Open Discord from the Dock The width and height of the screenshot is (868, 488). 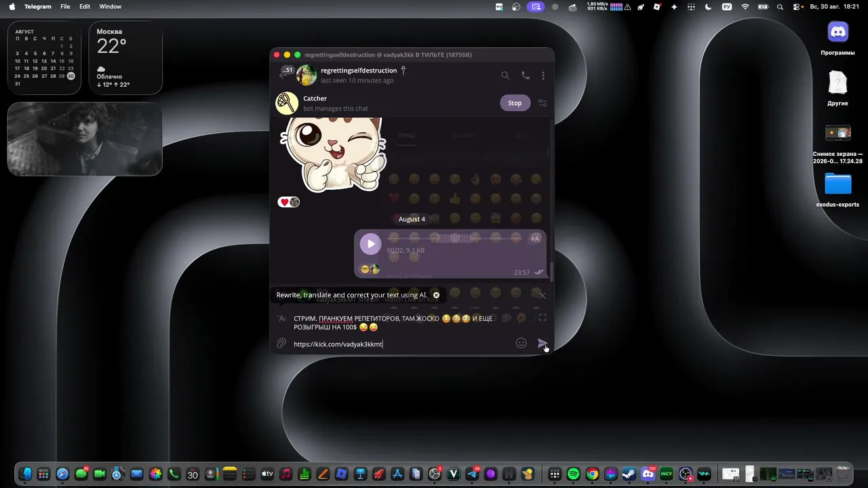648,474
